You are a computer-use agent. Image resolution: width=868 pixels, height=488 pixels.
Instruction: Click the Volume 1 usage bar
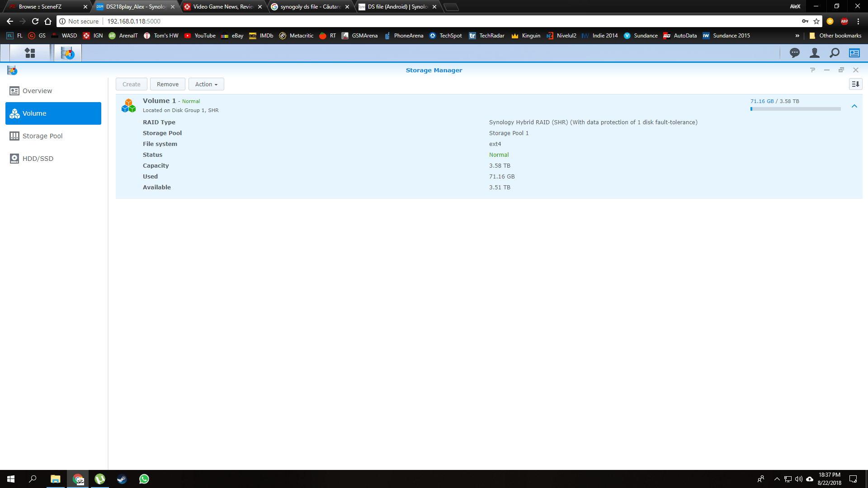[795, 109]
